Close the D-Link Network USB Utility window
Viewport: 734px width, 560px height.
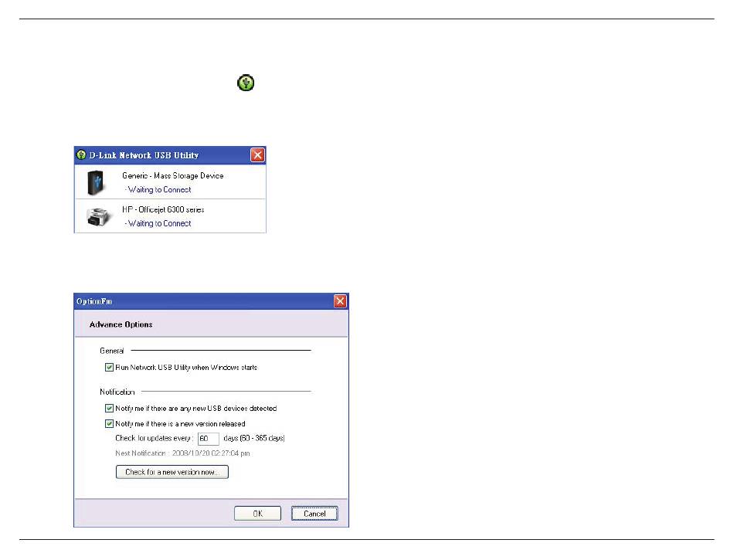click(x=258, y=155)
